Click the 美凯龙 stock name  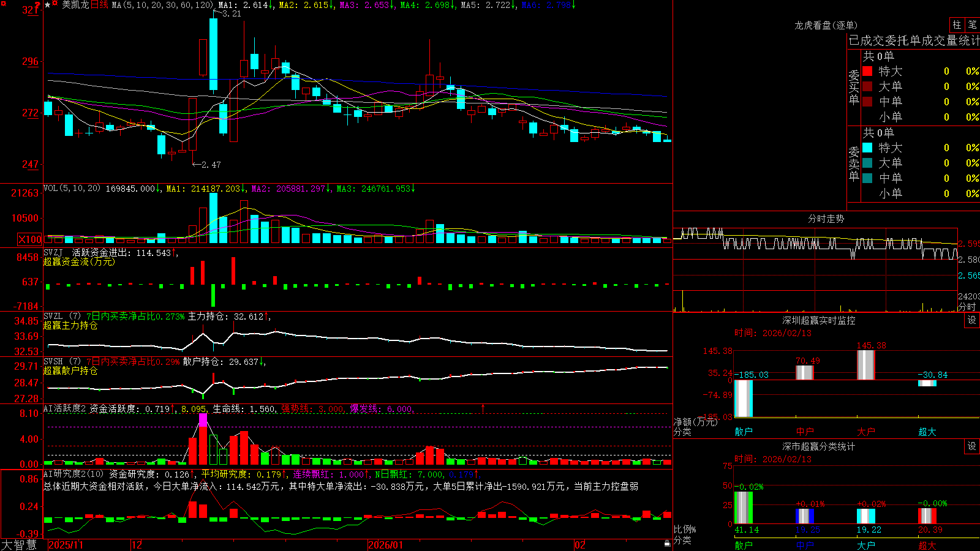pos(75,5)
